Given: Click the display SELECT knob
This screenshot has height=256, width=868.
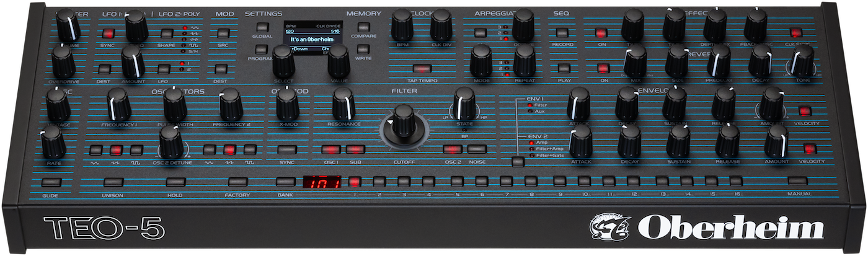Looking at the screenshot, I should click(283, 61).
